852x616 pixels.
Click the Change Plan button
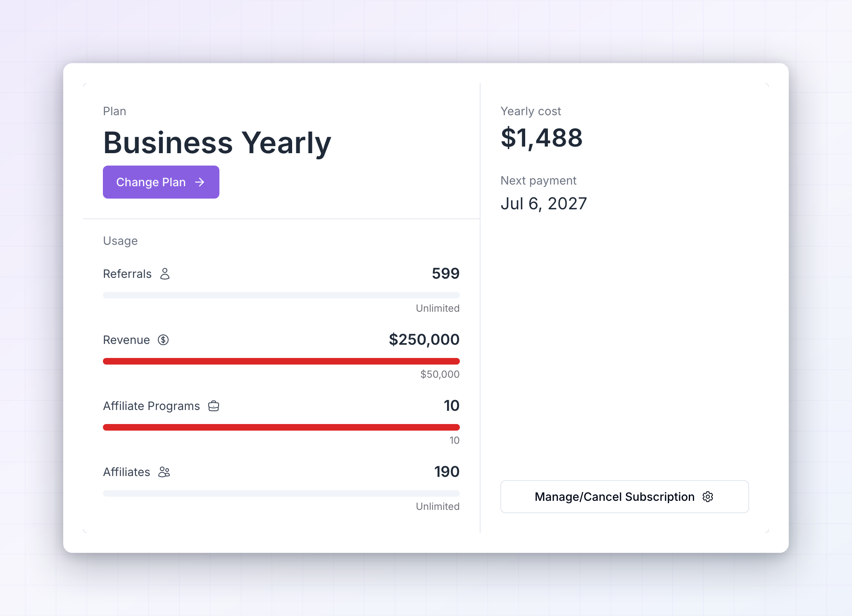click(161, 182)
